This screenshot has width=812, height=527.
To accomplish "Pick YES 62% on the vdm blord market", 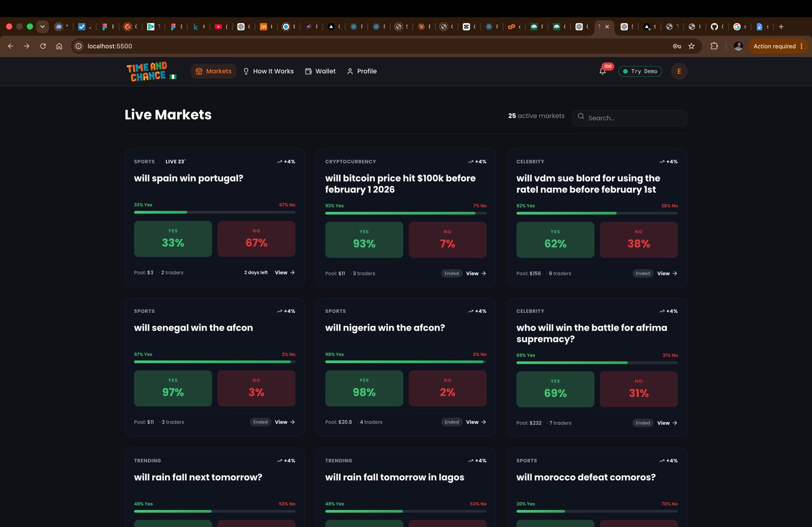I will [x=555, y=240].
